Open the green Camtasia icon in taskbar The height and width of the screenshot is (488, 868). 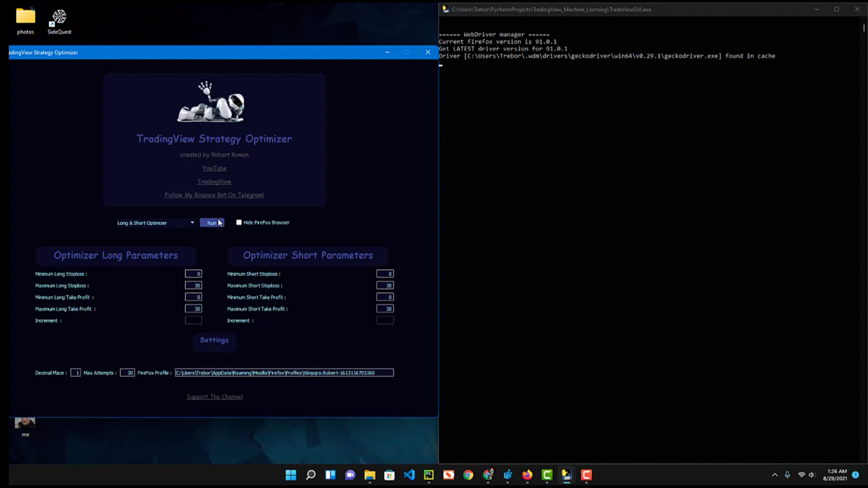pos(547,475)
